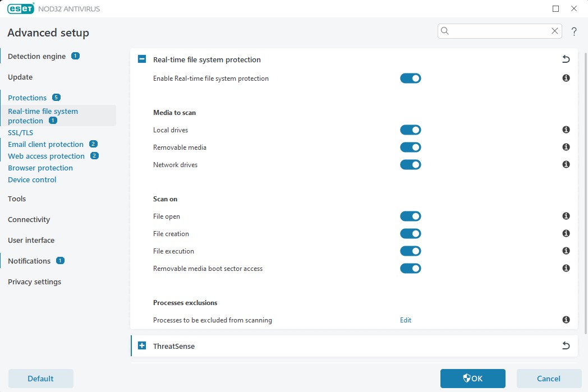Select Email client protection in sidebar
This screenshot has width=588, height=392.
point(45,144)
